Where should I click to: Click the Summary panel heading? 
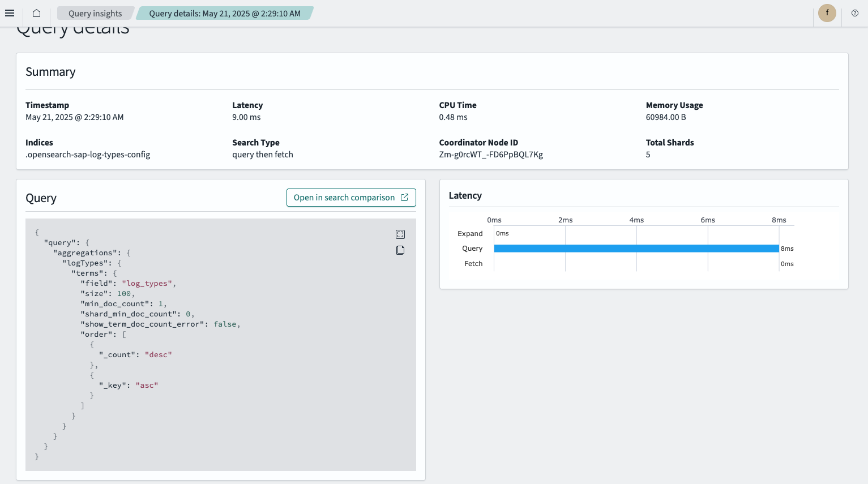pyautogui.click(x=50, y=72)
